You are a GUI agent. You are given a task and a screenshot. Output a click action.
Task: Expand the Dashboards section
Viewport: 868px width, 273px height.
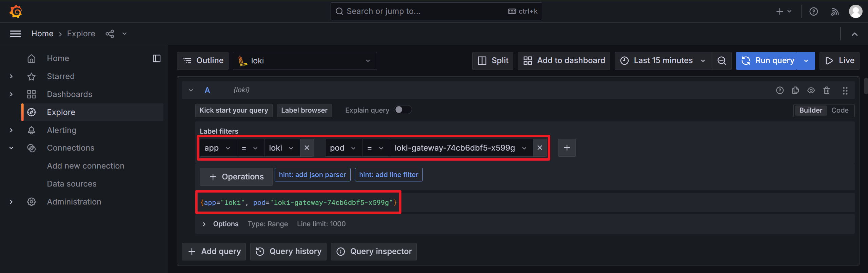[x=11, y=94]
